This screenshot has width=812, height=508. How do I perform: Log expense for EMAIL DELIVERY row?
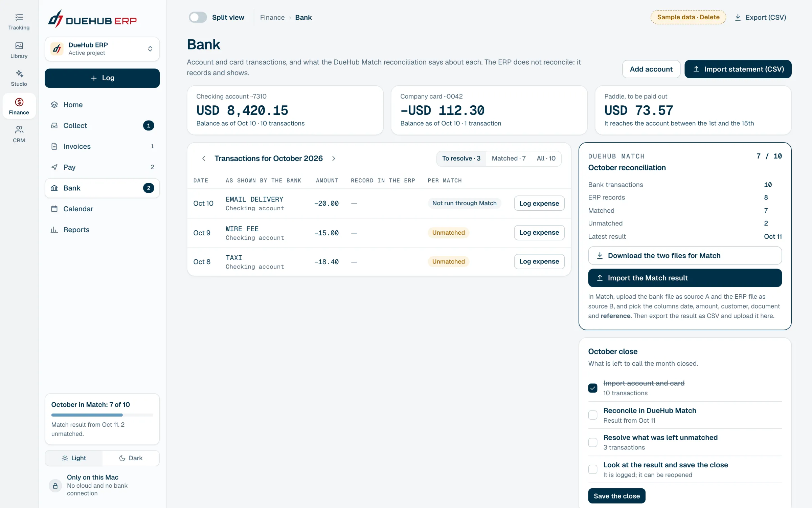pos(539,203)
